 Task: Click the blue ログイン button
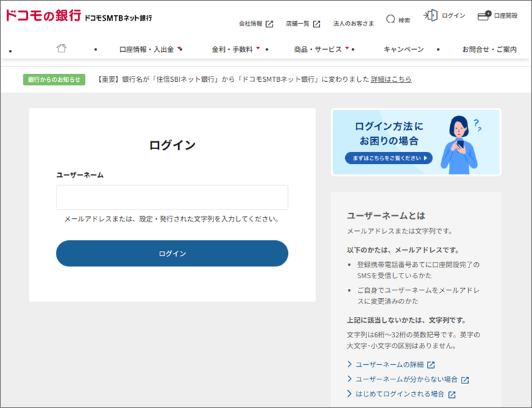[x=172, y=254]
